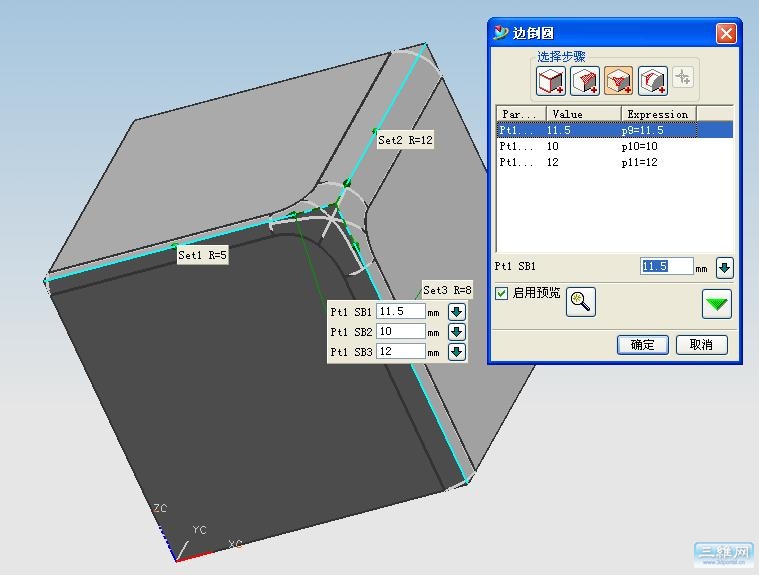The width and height of the screenshot is (759, 575).
Task: Click the Par... column header
Action: pos(521,114)
